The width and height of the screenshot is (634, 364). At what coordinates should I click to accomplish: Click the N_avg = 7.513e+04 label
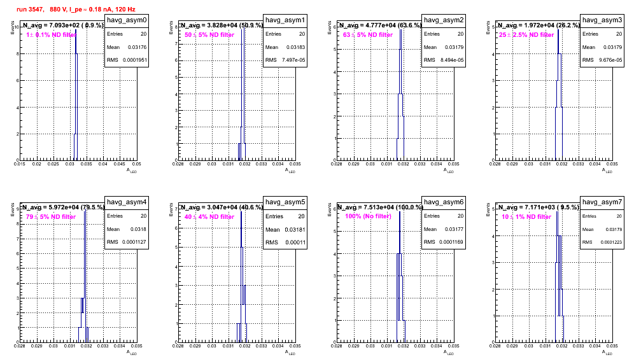click(x=381, y=207)
